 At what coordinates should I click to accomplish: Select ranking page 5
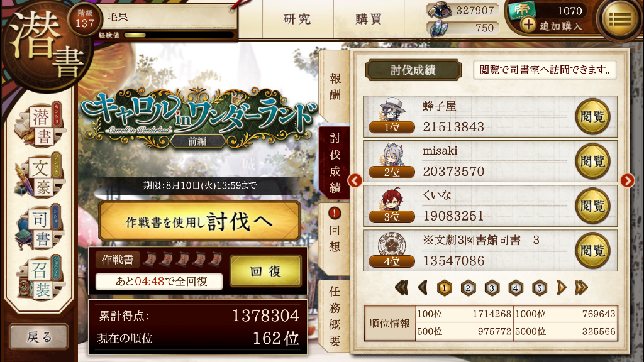(539, 288)
